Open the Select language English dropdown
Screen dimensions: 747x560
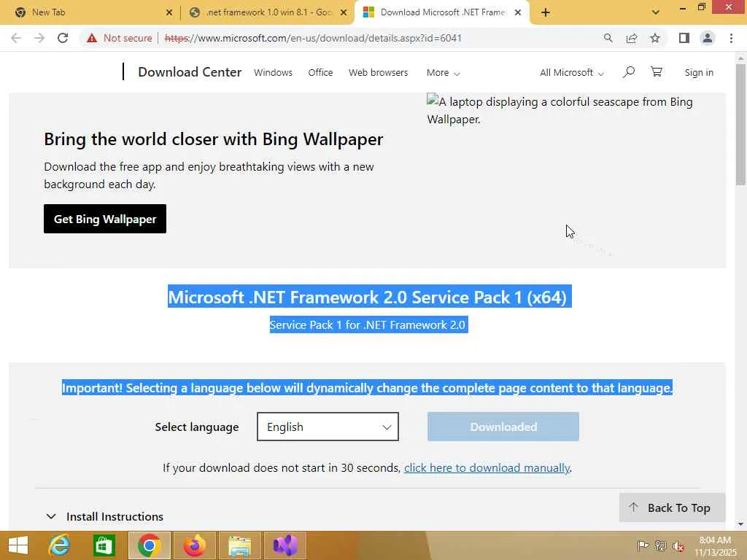(328, 427)
